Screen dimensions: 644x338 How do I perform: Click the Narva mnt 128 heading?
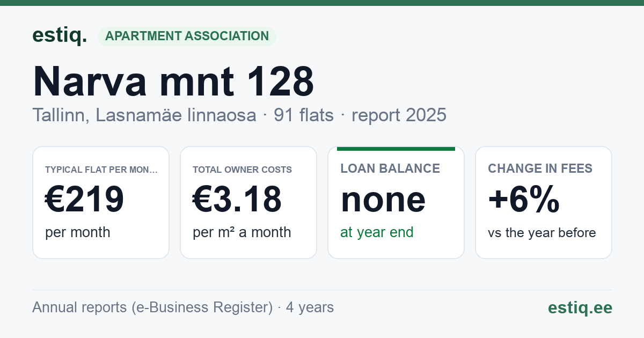coord(173,82)
